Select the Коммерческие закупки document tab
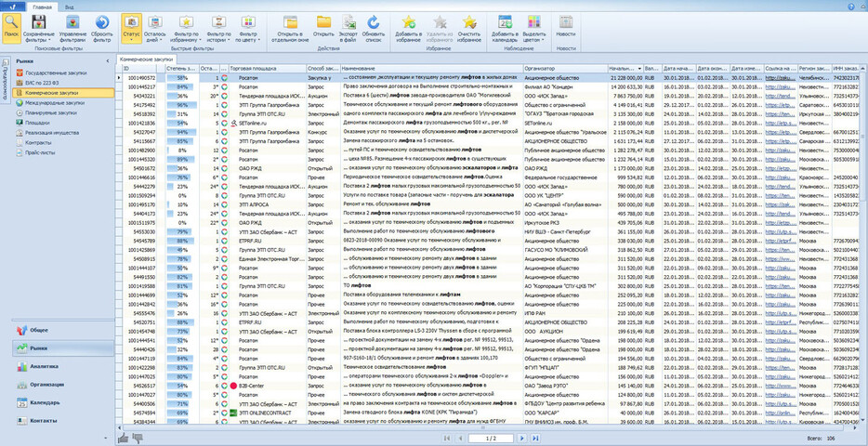 147,59
